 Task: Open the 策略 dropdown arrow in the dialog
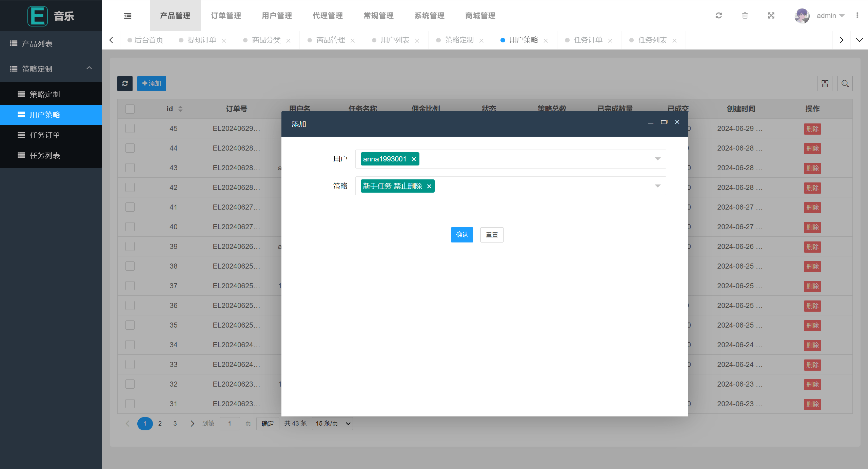click(657, 186)
